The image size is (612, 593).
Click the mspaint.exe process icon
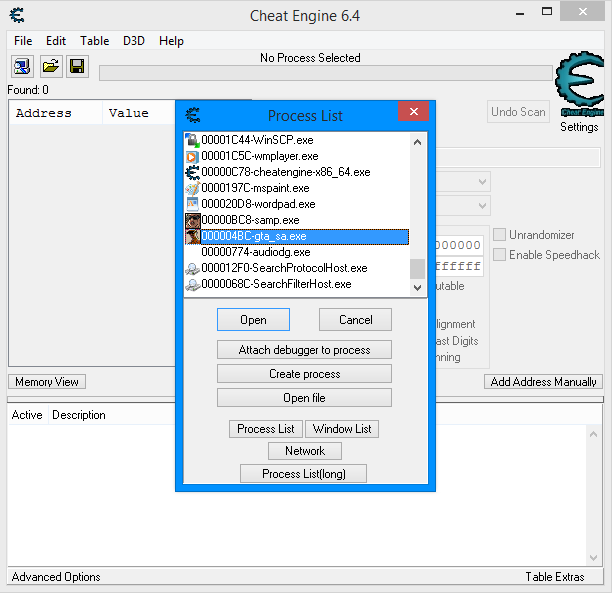pyautogui.click(x=192, y=188)
